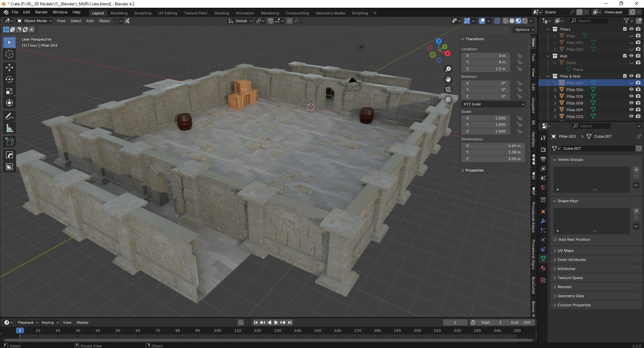Switch to the Shading workspace tab
This screenshot has width=644, height=348.
coord(221,13)
